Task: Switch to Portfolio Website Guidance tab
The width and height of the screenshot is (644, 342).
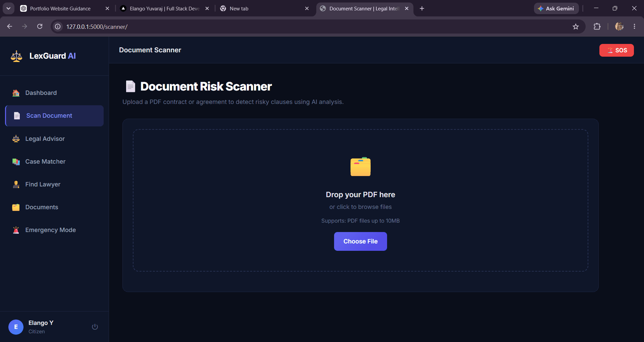Action: pyautogui.click(x=60, y=8)
